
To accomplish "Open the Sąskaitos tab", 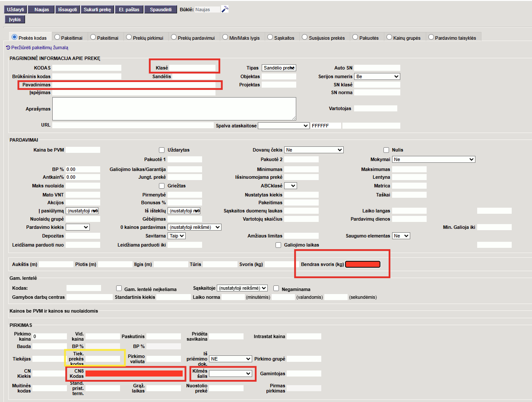I will [282, 38].
